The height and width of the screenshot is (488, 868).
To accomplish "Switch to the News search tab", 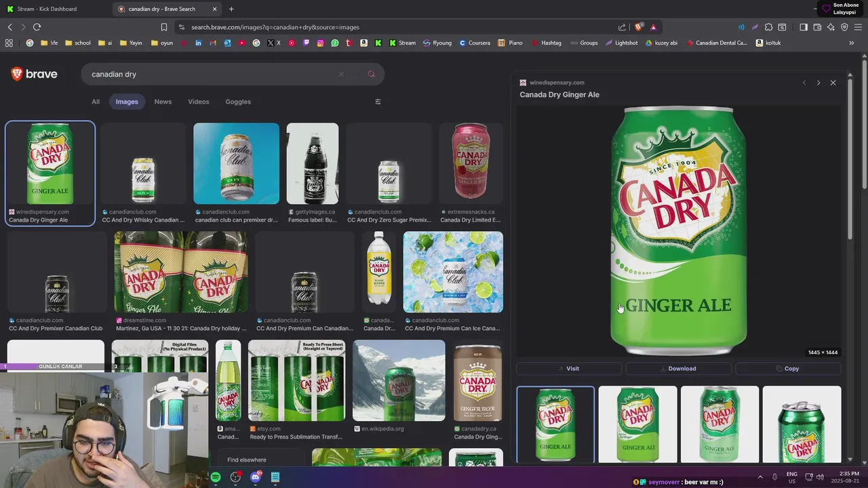I will point(163,102).
